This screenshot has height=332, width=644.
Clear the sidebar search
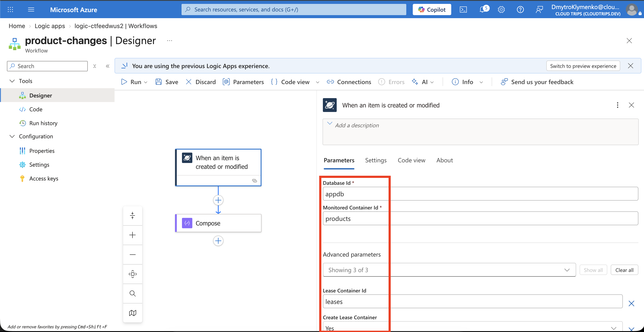pyautogui.click(x=94, y=66)
